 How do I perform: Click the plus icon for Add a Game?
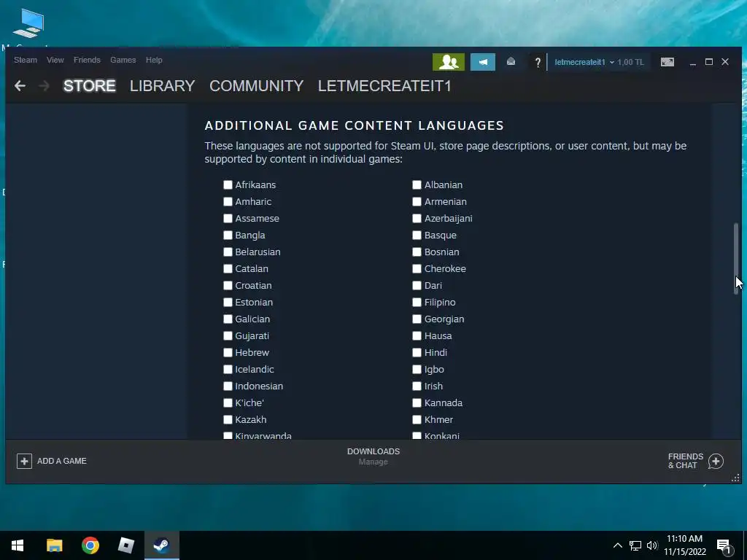point(24,461)
